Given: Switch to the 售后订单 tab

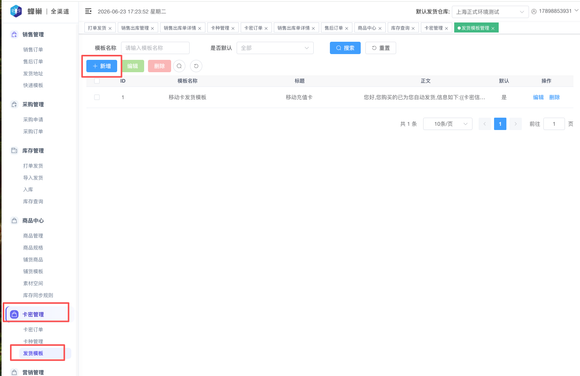Looking at the screenshot, I should (x=334, y=28).
